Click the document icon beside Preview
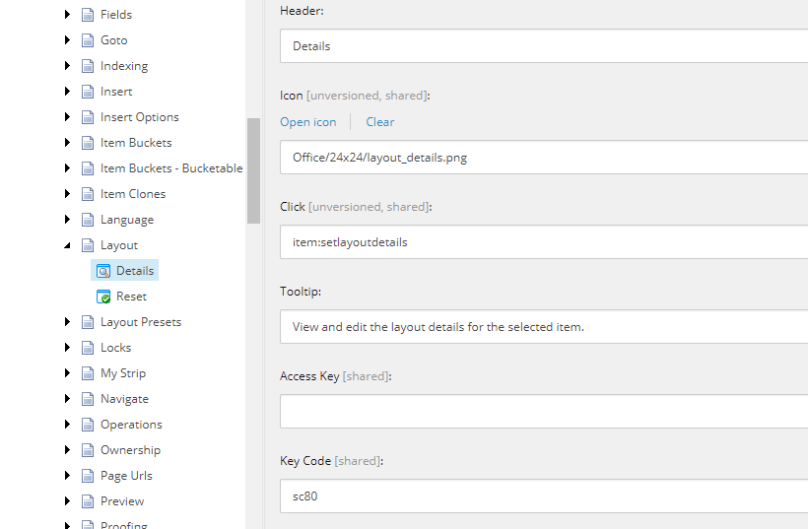Screen dimensions: 808x529 87,501
